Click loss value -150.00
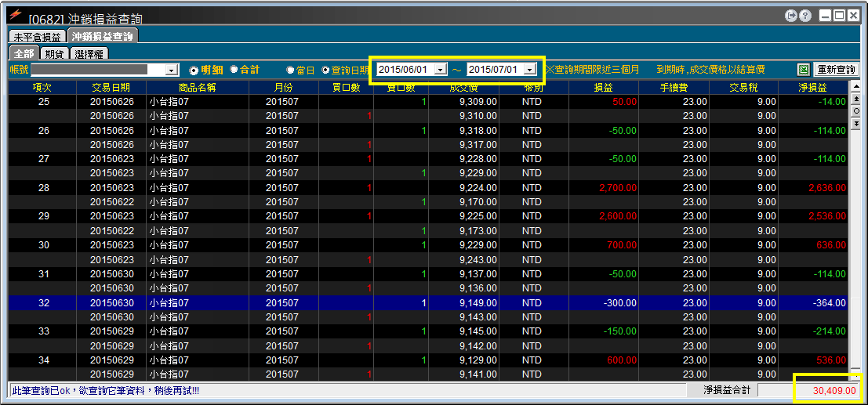 pyautogui.click(x=620, y=331)
